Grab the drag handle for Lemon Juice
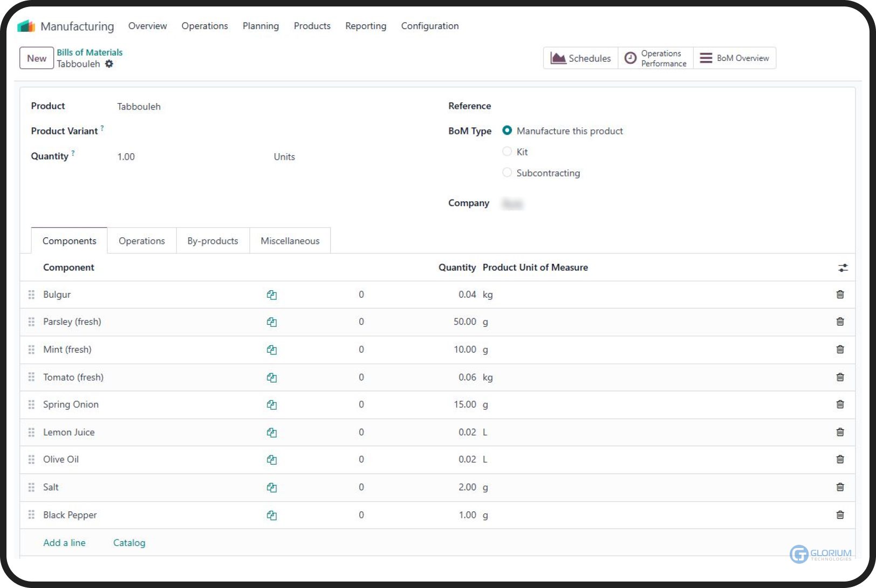The image size is (876, 588). click(31, 432)
